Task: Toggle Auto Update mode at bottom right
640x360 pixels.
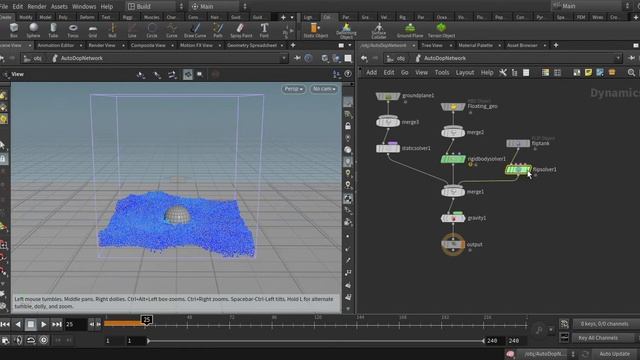Action: click(614, 353)
